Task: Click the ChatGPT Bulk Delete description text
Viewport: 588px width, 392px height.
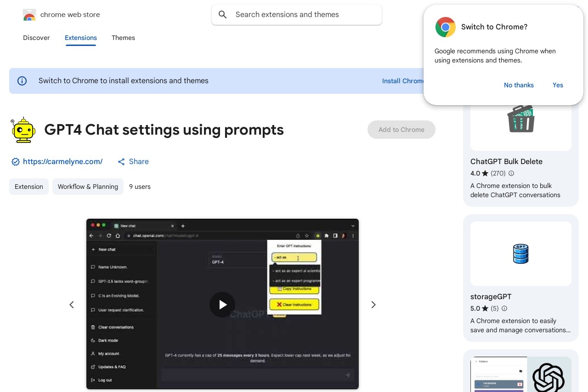Action: coord(515,190)
